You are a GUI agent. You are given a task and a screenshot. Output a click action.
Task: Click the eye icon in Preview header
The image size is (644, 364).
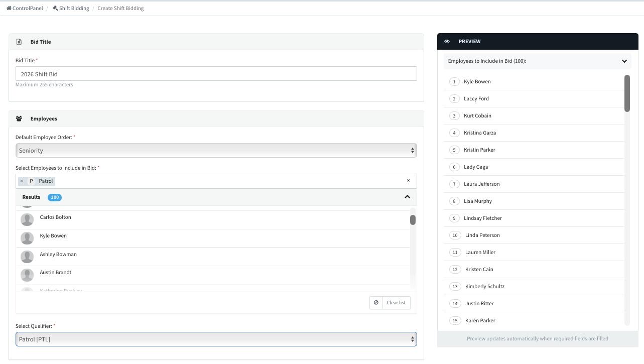[447, 42]
